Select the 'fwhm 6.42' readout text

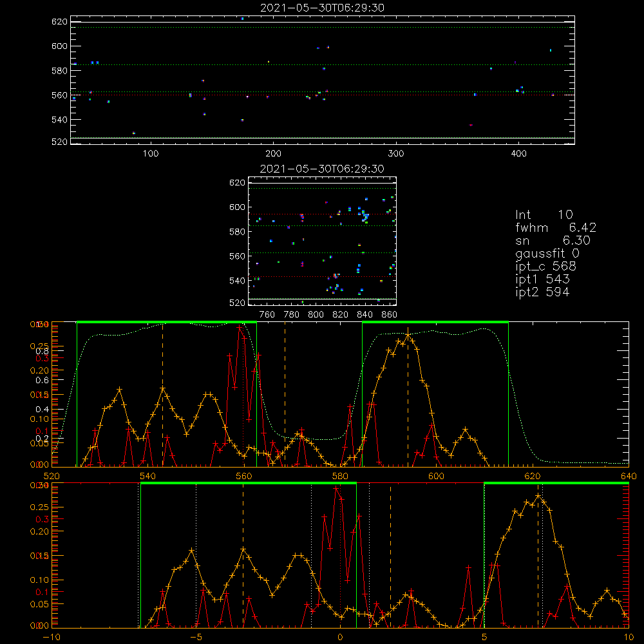pyautogui.click(x=556, y=227)
